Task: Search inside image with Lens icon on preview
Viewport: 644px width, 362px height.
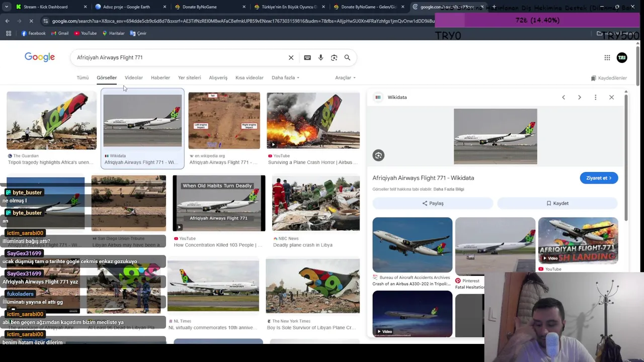Action: pyautogui.click(x=378, y=155)
